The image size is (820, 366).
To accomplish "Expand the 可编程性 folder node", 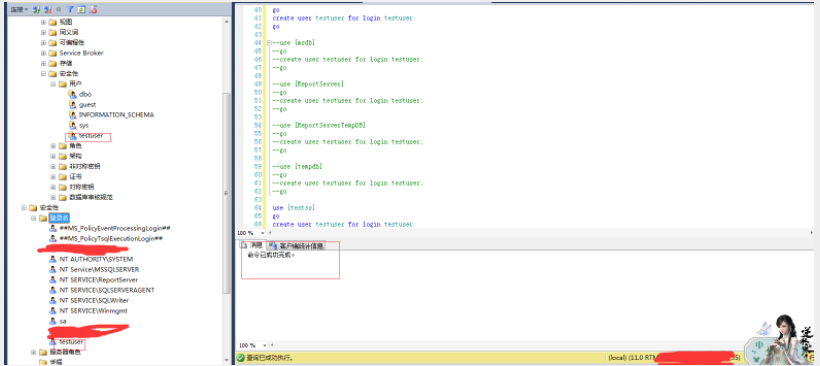I will (43, 42).
